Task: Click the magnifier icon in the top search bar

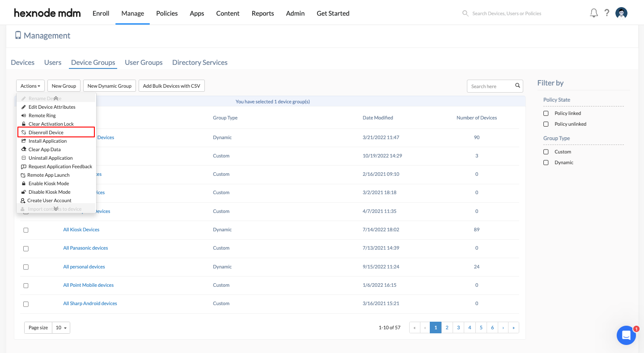Action: (465, 13)
